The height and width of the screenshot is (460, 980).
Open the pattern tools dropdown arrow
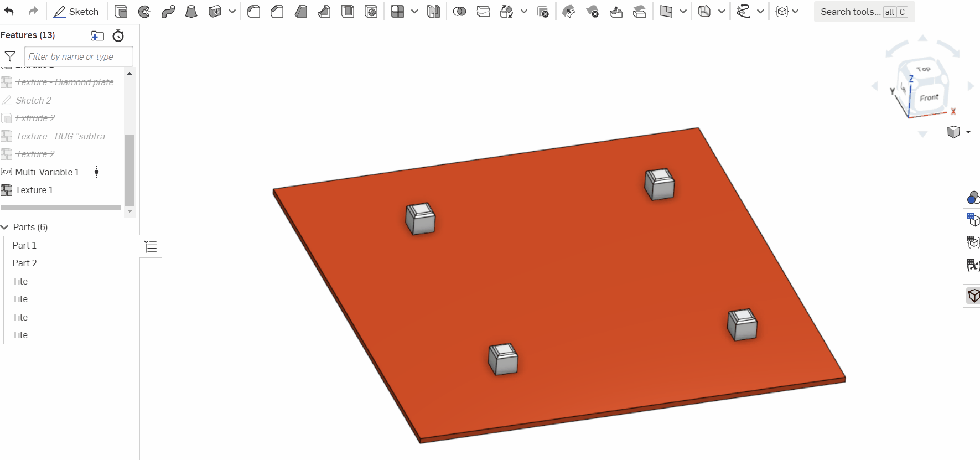414,12
